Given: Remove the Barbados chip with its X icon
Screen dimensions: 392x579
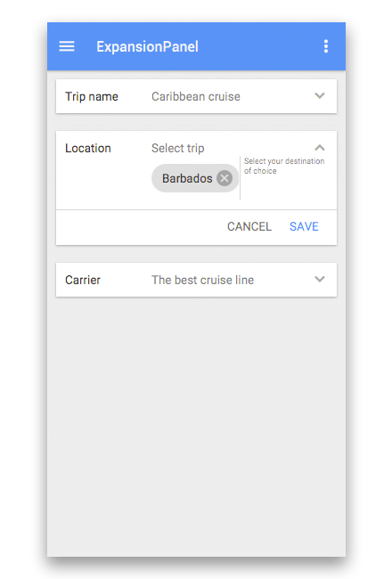Looking at the screenshot, I should (225, 178).
